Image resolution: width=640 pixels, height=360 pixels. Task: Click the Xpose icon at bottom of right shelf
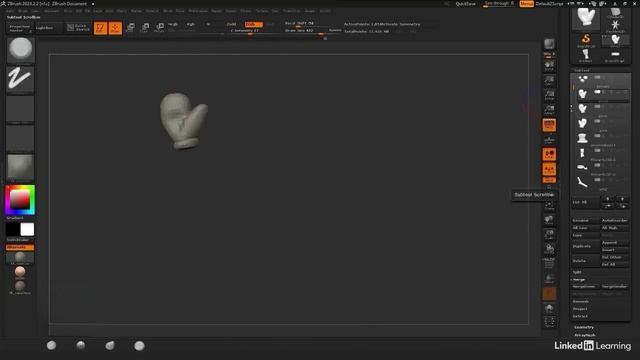coord(549,322)
